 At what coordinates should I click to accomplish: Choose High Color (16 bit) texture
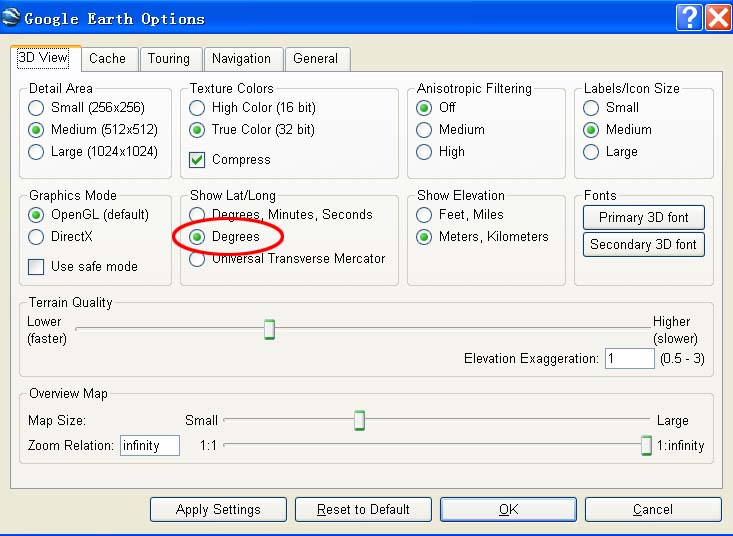(198, 108)
